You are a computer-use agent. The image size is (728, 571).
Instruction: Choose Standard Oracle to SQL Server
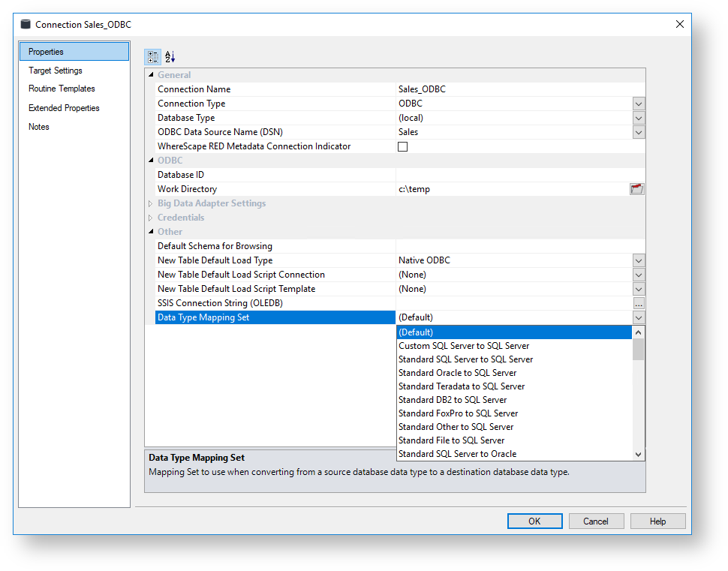tap(514, 373)
